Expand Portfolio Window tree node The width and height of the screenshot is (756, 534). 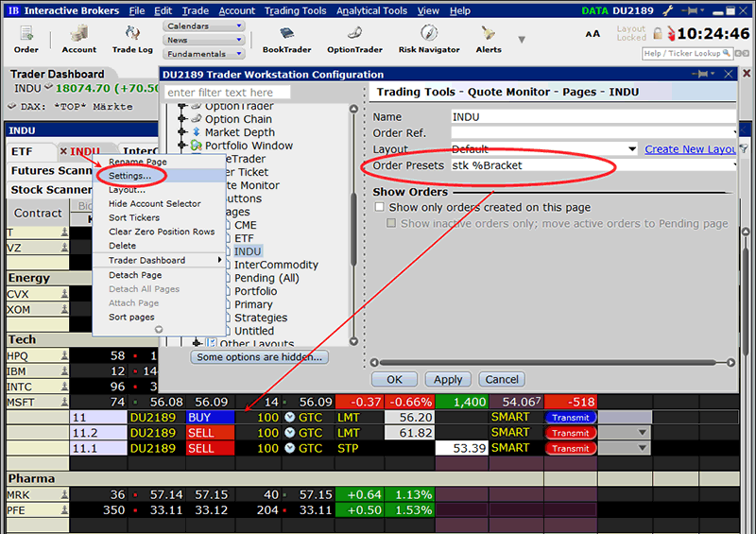point(181,145)
